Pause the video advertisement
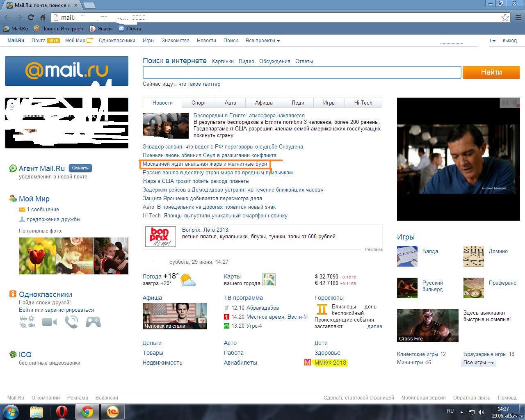 [505, 103]
